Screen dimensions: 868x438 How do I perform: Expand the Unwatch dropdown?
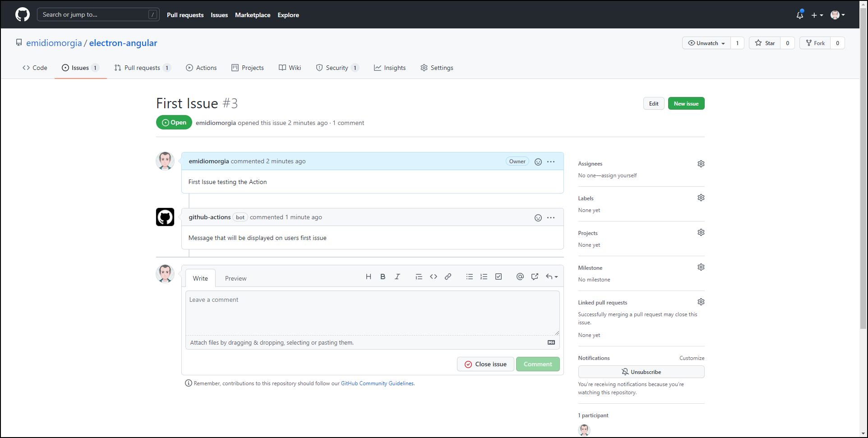click(706, 43)
